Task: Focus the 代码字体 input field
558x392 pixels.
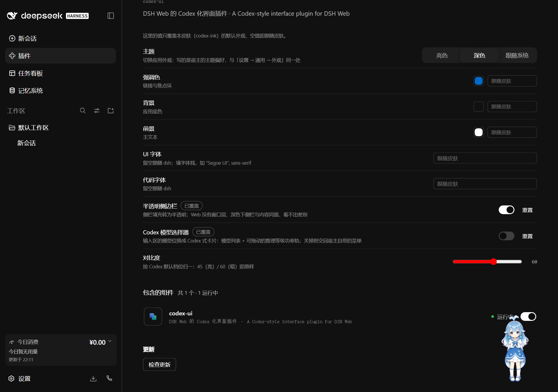Action: 485,184
